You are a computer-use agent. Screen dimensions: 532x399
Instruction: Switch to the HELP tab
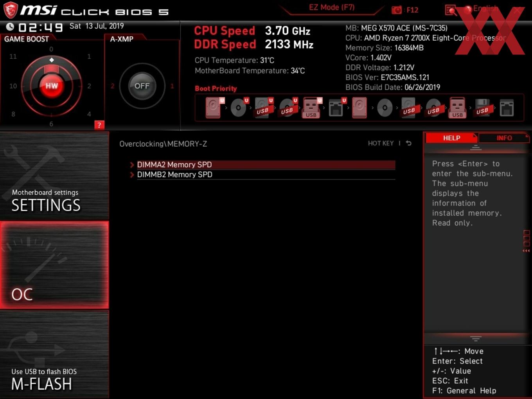[451, 138]
